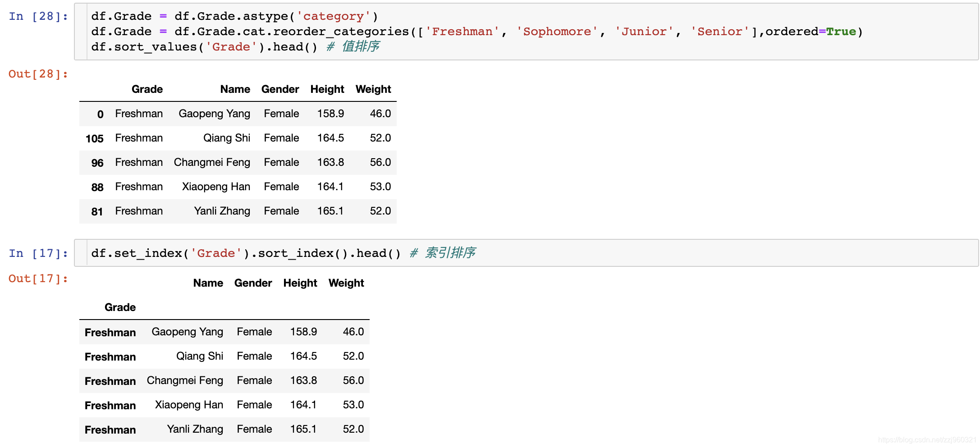The image size is (980, 448).
Task: Click weight 56.0 in Out[17] table
Action: tap(353, 380)
